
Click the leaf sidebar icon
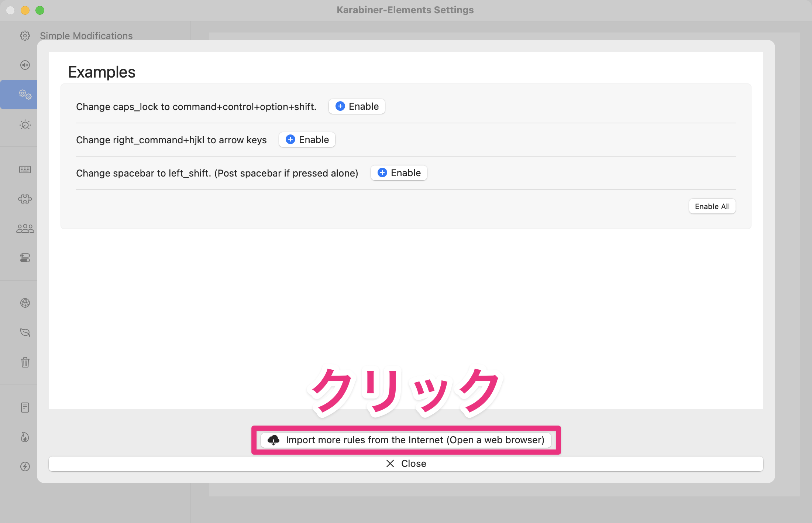(24, 332)
